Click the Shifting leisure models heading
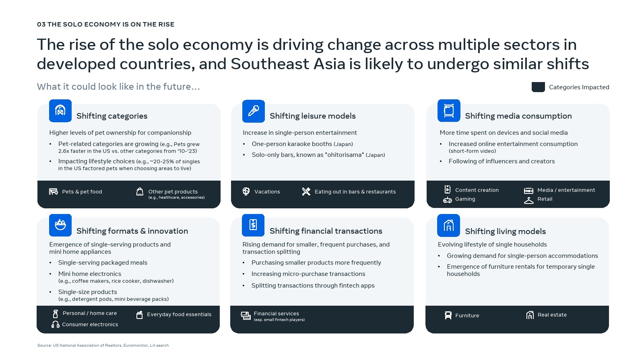 [x=313, y=116]
